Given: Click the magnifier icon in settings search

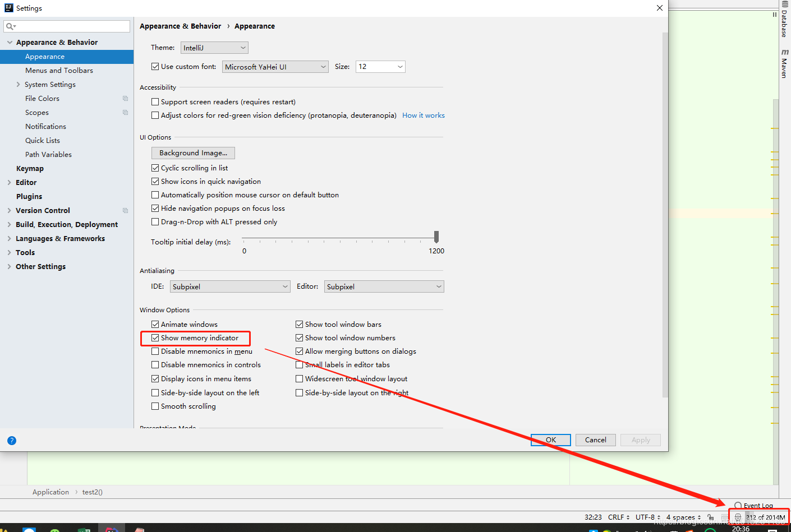Looking at the screenshot, I should [10, 26].
